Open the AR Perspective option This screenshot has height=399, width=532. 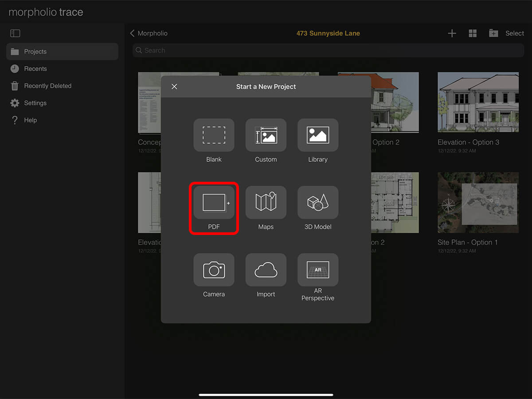point(318,270)
